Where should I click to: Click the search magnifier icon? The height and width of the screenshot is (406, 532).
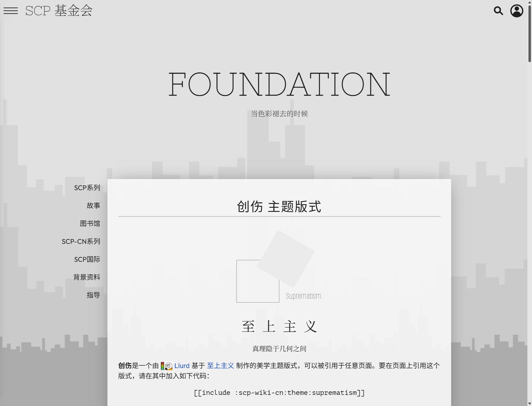[498, 11]
